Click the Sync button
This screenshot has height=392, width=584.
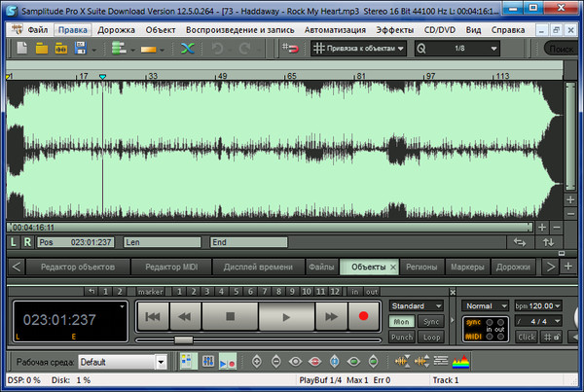click(431, 321)
